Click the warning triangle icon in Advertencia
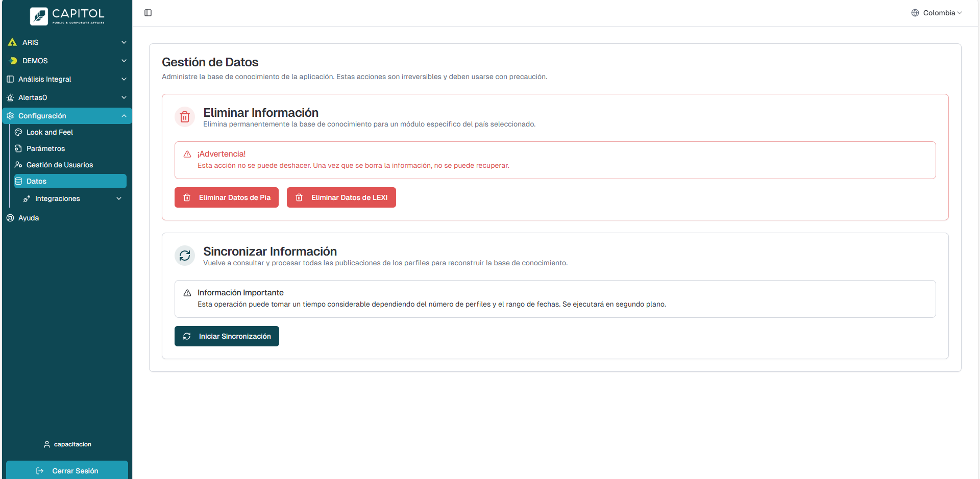The height and width of the screenshot is (479, 980). [187, 154]
